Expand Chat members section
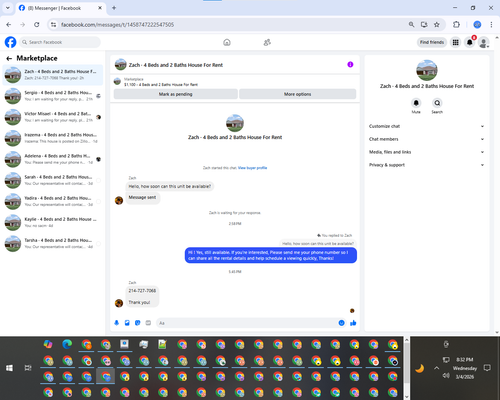The image size is (500, 400). point(426,139)
